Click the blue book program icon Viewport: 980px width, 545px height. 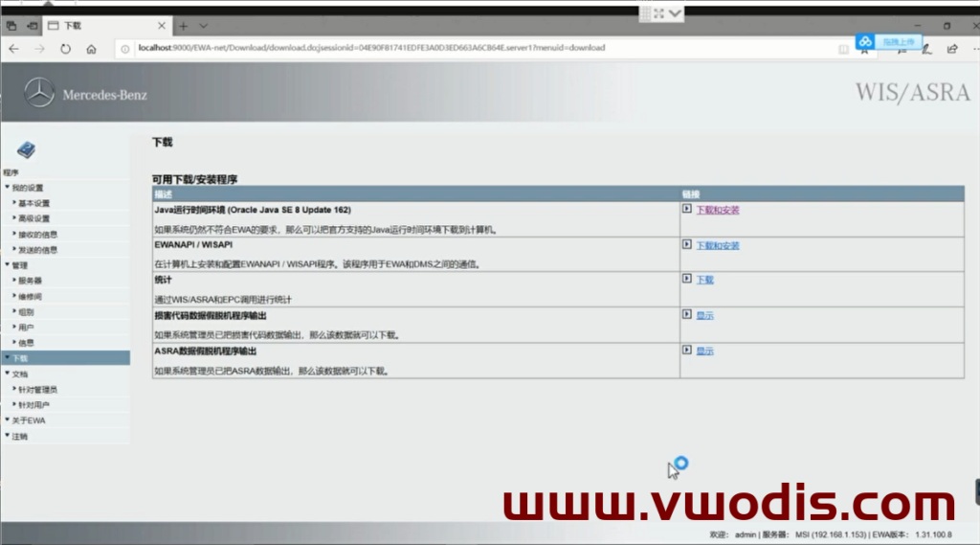tap(26, 149)
